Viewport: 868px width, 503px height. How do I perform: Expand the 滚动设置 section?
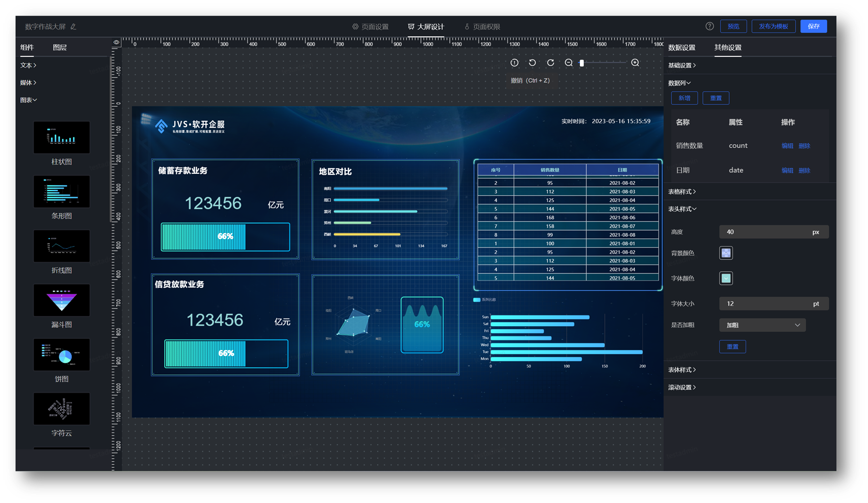point(681,387)
